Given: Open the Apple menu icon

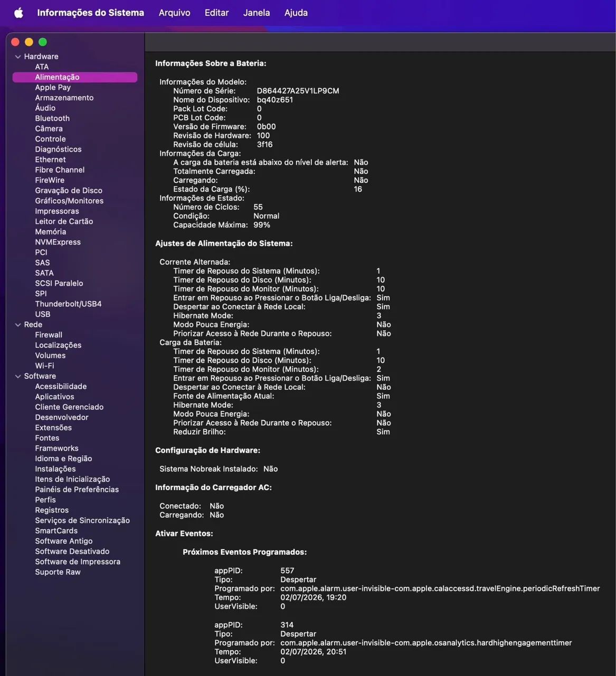Looking at the screenshot, I should [x=18, y=13].
